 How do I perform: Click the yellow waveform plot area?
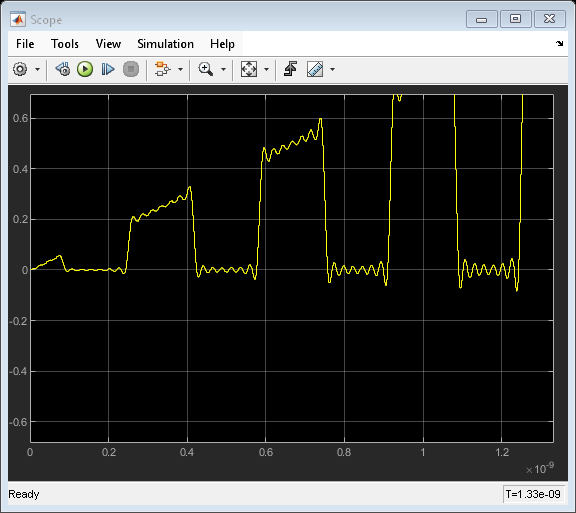click(x=292, y=268)
